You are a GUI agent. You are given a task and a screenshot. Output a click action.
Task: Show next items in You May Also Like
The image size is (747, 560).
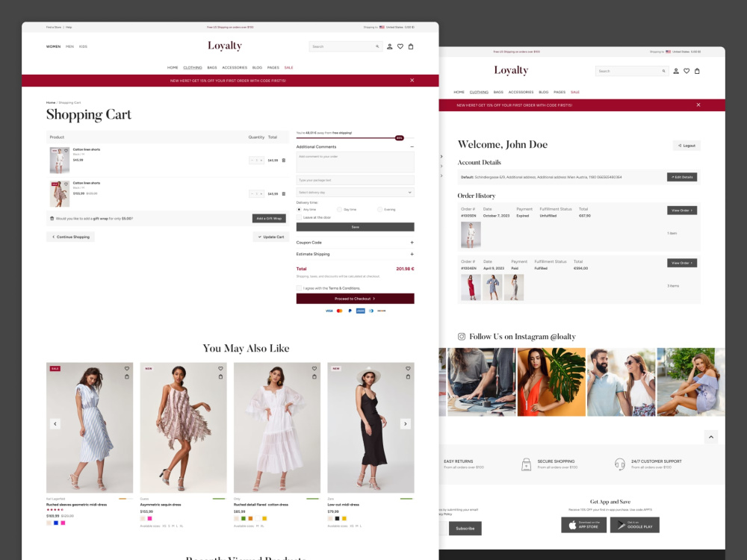406,423
